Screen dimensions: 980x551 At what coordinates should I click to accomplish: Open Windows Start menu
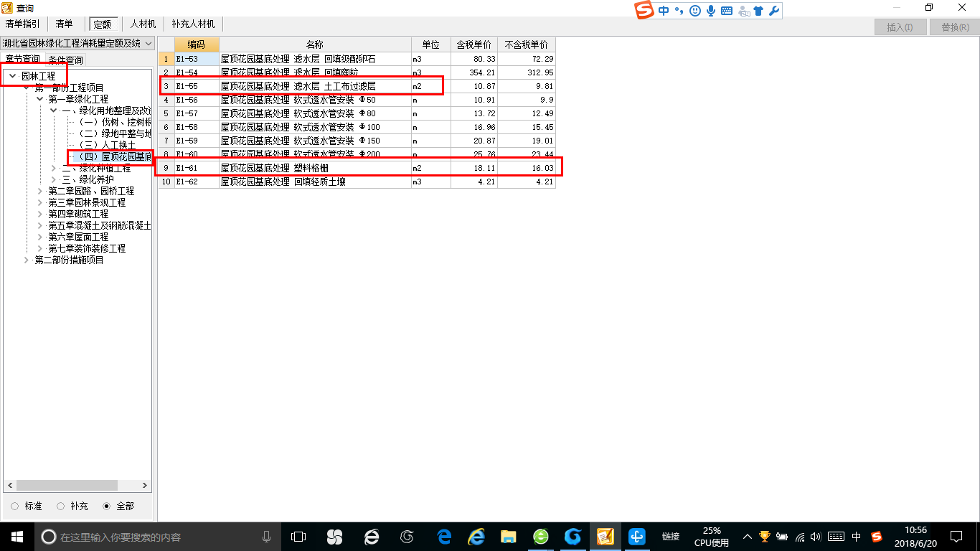tap(17, 537)
